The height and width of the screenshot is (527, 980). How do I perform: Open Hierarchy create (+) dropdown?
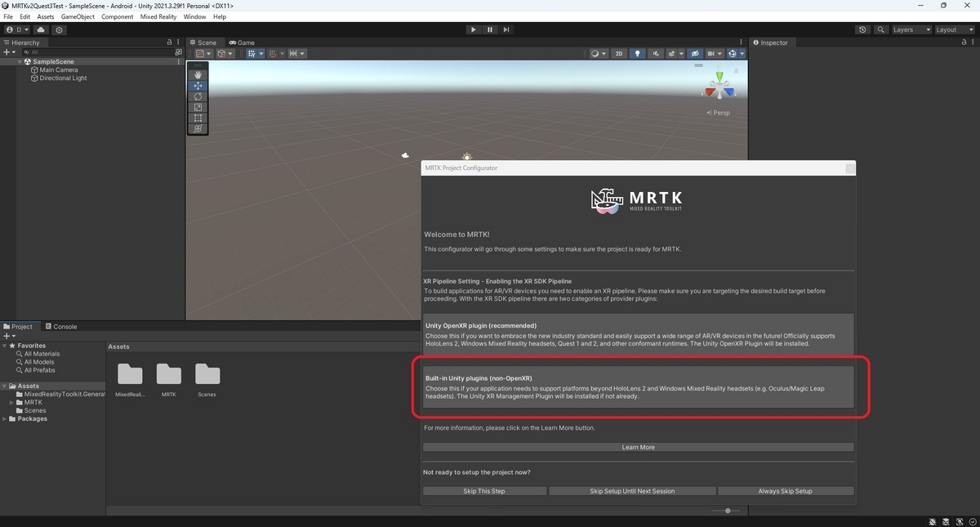pos(10,52)
